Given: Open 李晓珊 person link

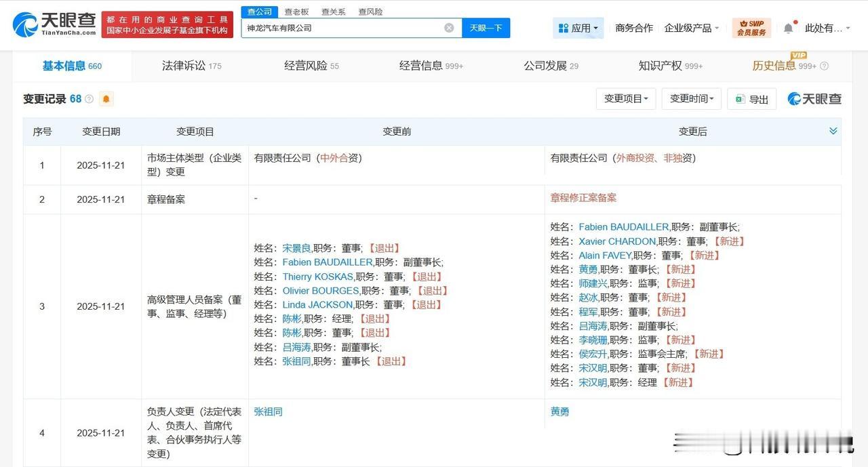Looking at the screenshot, I should tap(593, 340).
